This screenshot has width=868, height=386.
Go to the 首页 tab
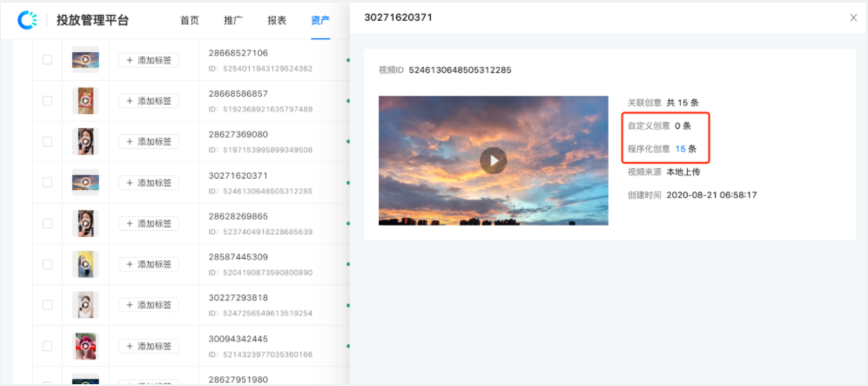click(189, 21)
